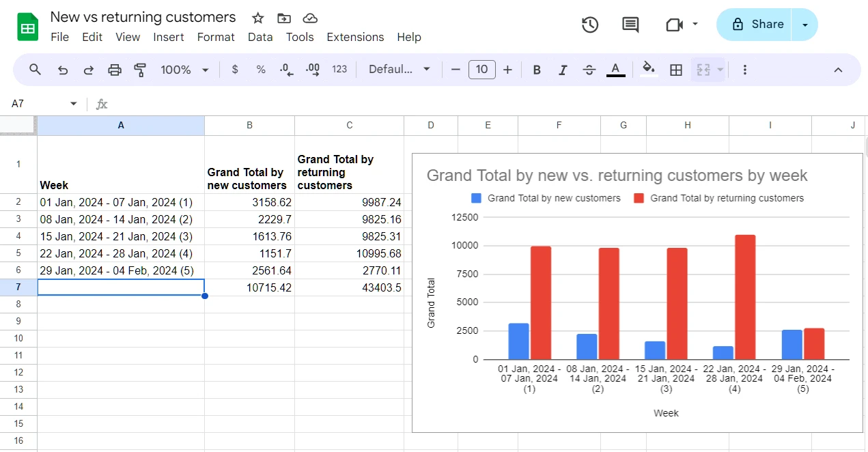868x452 pixels.
Task: Open the Extensions menu
Action: click(355, 37)
